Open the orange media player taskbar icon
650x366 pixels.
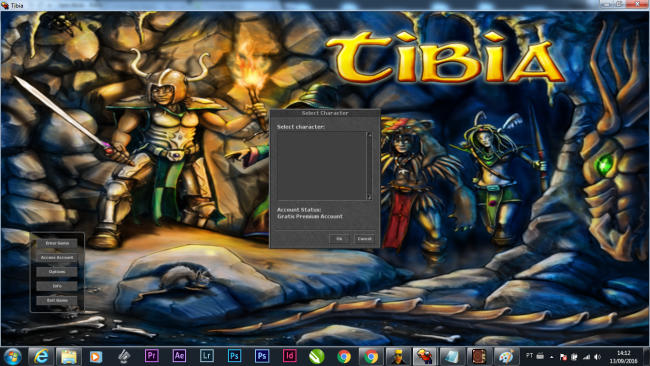pos(96,356)
